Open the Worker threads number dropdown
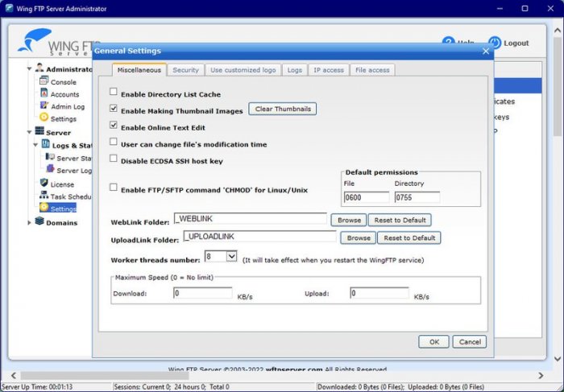564x392 pixels. click(231, 257)
